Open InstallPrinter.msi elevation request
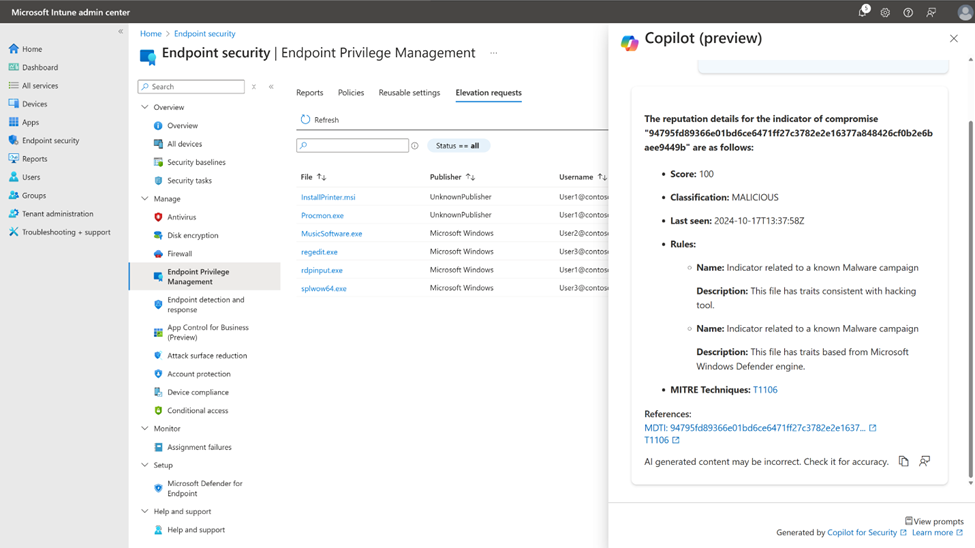The width and height of the screenshot is (975, 548). pyautogui.click(x=328, y=197)
